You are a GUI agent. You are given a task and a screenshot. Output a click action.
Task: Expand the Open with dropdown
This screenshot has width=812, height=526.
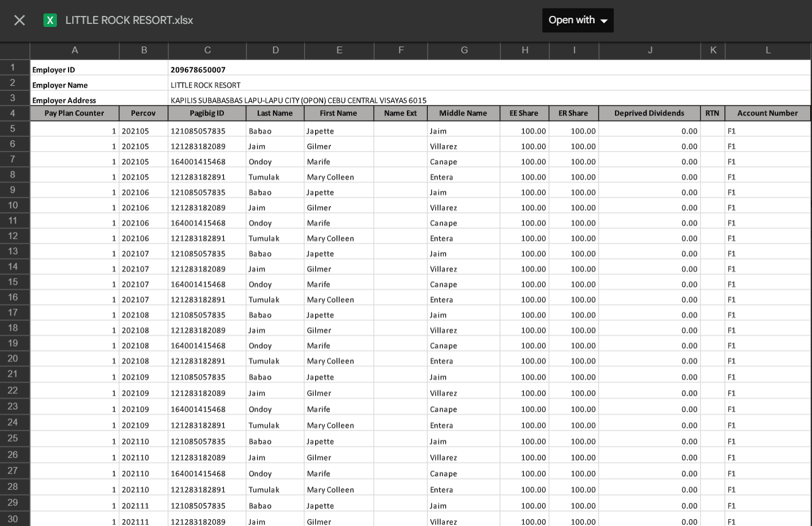[578, 20]
